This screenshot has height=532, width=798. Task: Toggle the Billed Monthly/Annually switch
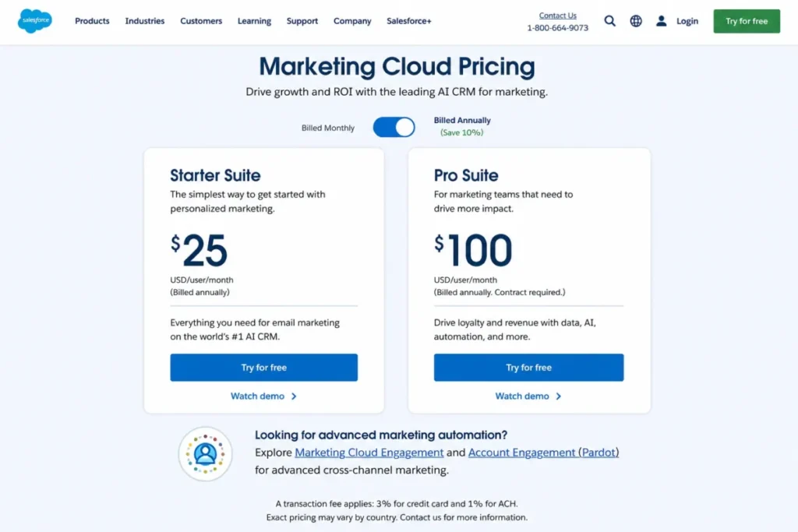394,127
